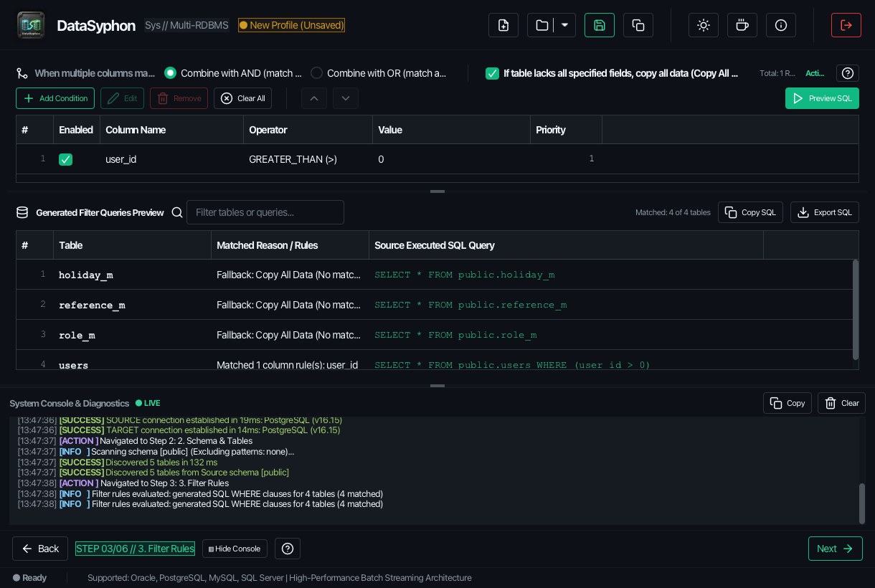This screenshot has height=588, width=875.
Task: Toggle light theme with the sun icon
Action: (x=704, y=25)
